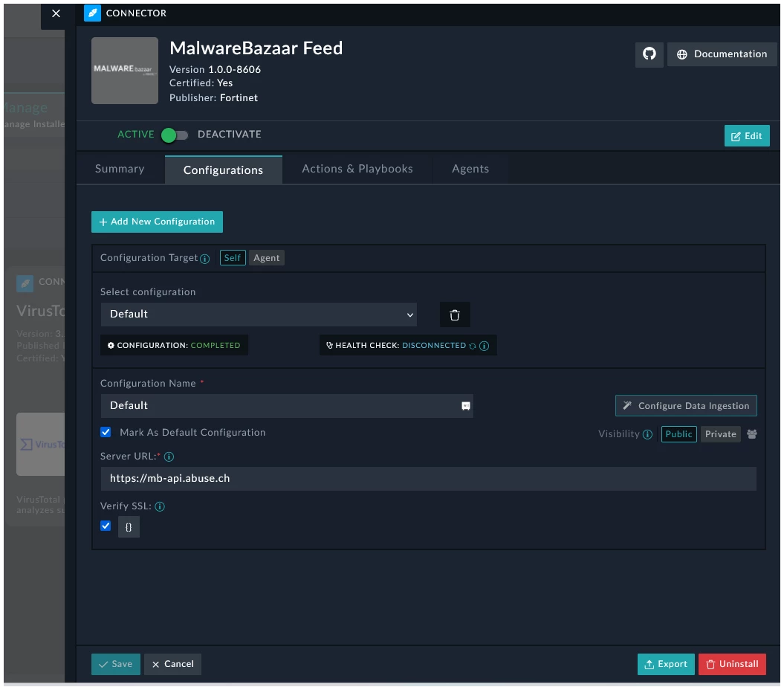This screenshot has width=784, height=690.
Task: Click the icon inside Configuration Name field
Action: (465, 406)
